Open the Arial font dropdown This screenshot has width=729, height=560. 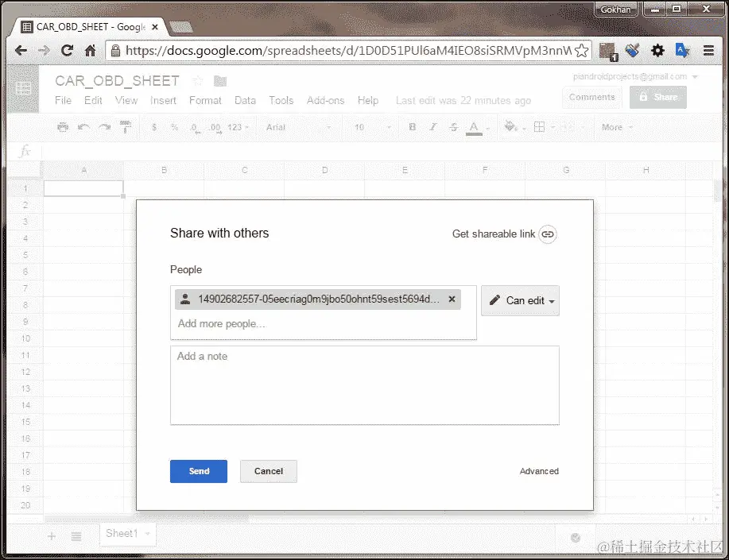tap(298, 127)
